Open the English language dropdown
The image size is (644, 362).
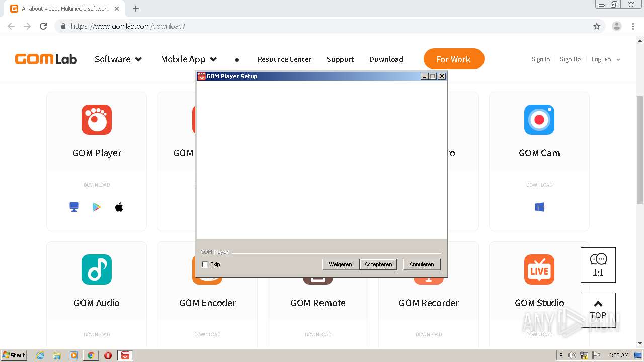(606, 59)
